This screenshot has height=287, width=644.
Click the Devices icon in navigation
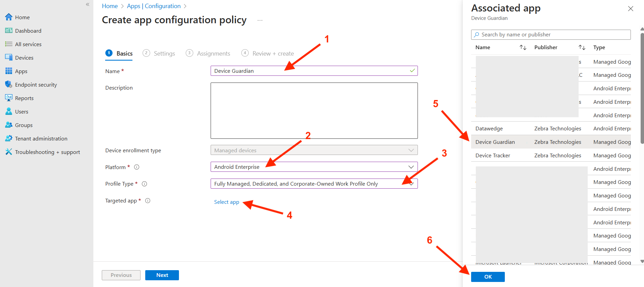9,58
